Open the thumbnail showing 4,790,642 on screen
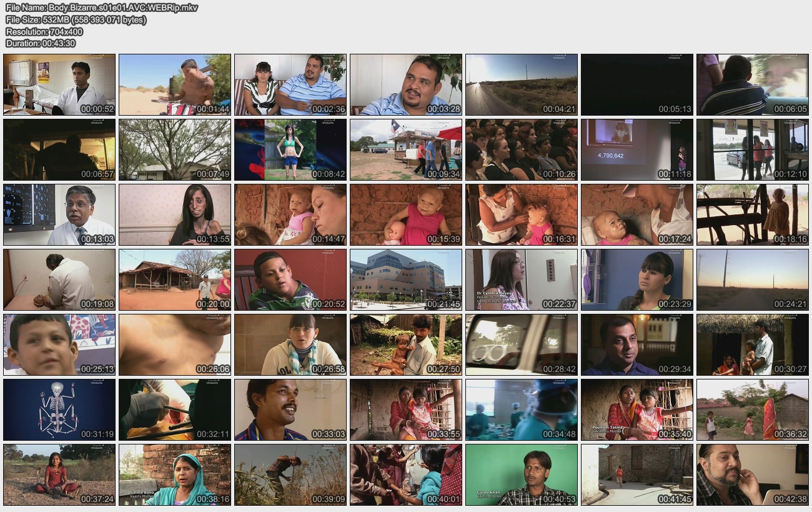The image size is (812, 512). click(x=637, y=149)
